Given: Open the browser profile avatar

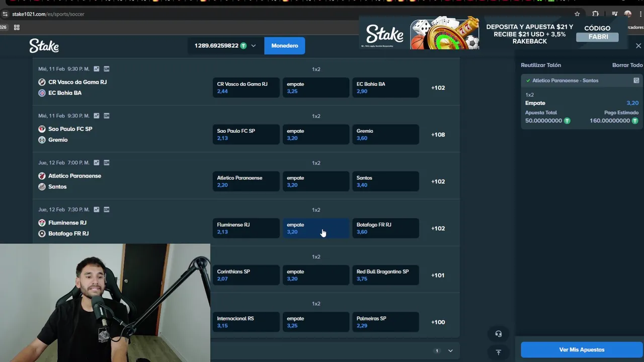Looking at the screenshot, I should click(x=627, y=14).
